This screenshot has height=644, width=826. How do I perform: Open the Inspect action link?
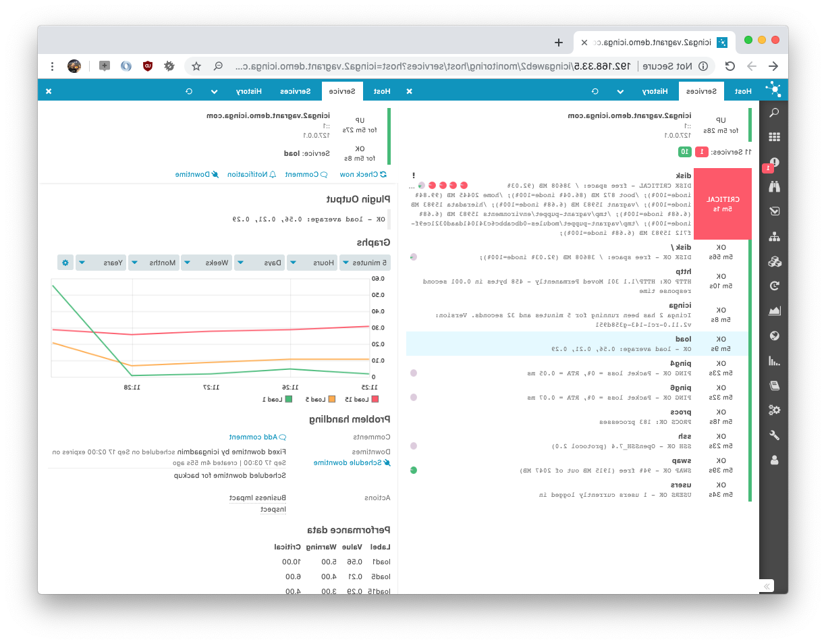point(273,510)
